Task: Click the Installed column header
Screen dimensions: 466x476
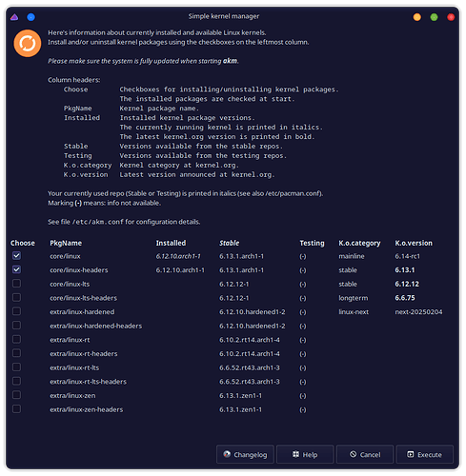Action: pyautogui.click(x=171, y=243)
